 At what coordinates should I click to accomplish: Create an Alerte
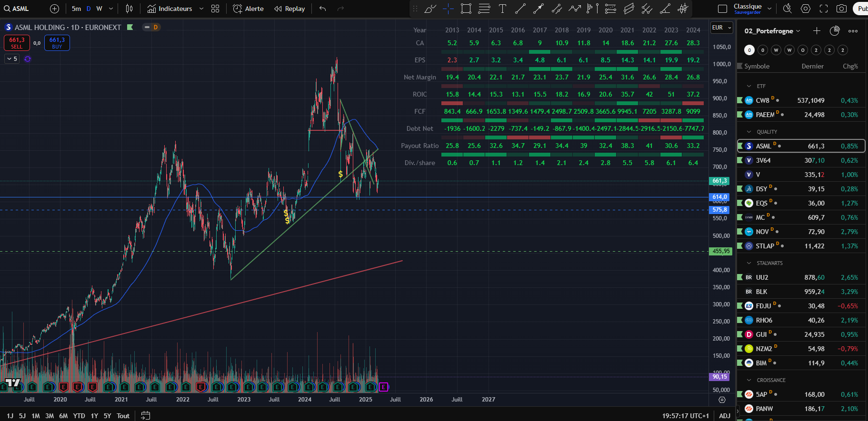[x=248, y=9]
